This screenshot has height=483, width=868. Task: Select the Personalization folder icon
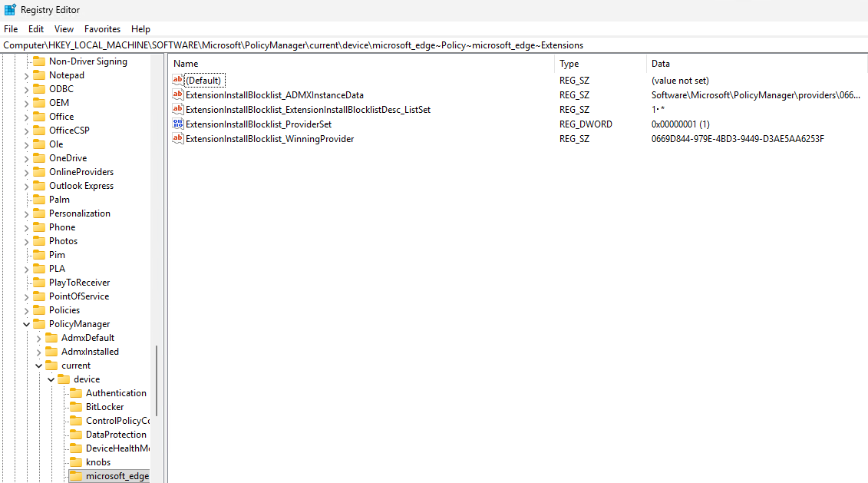click(x=39, y=213)
